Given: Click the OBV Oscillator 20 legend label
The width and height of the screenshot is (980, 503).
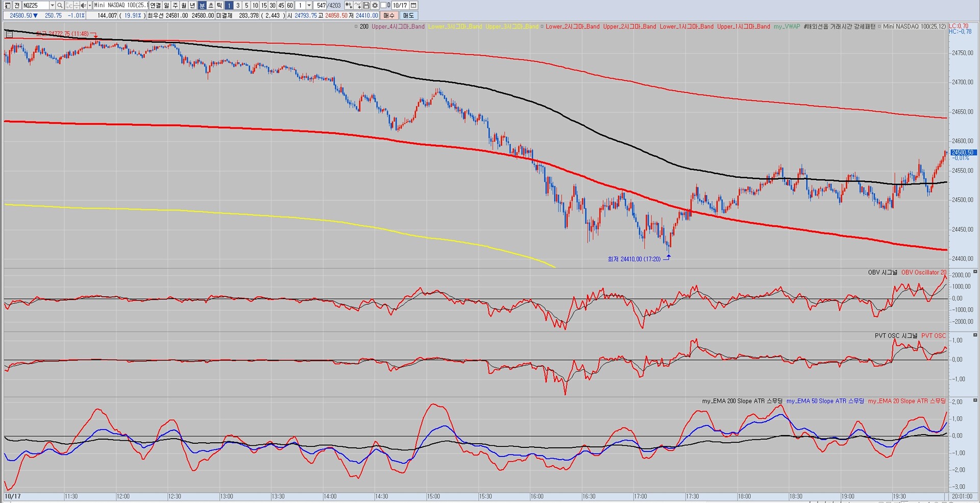Looking at the screenshot, I should [923, 272].
